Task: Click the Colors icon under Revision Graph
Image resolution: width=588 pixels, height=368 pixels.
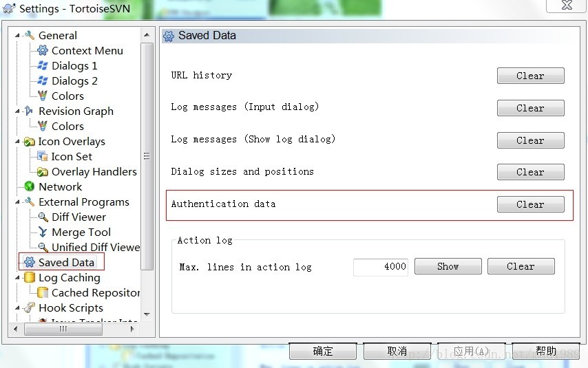Action: tap(43, 126)
